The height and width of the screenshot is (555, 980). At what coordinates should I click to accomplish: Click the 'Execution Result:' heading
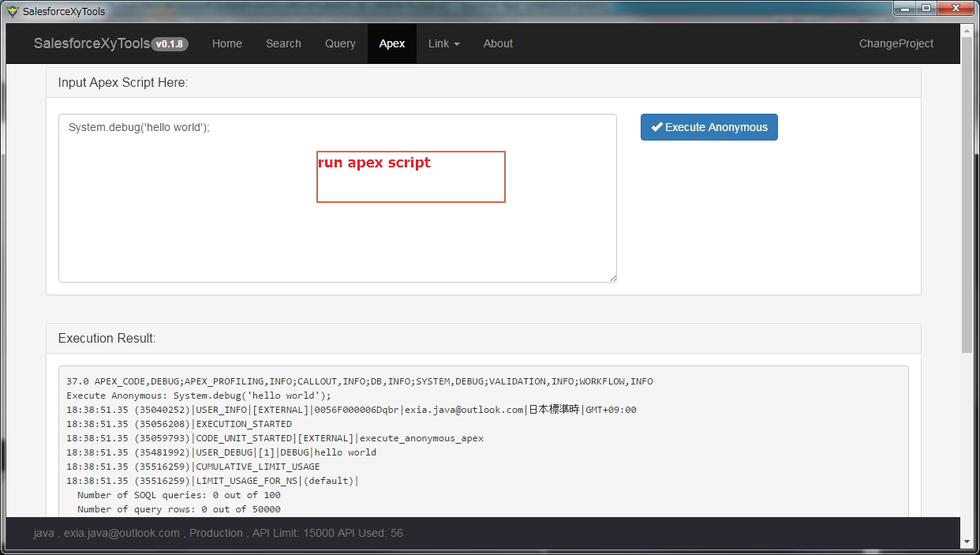pyautogui.click(x=107, y=338)
